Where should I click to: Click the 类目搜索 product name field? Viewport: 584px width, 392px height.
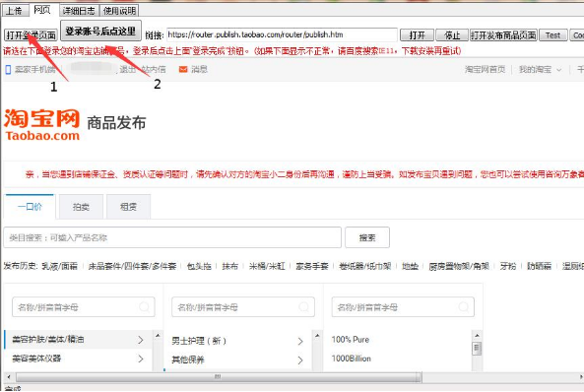pyautogui.click(x=172, y=237)
